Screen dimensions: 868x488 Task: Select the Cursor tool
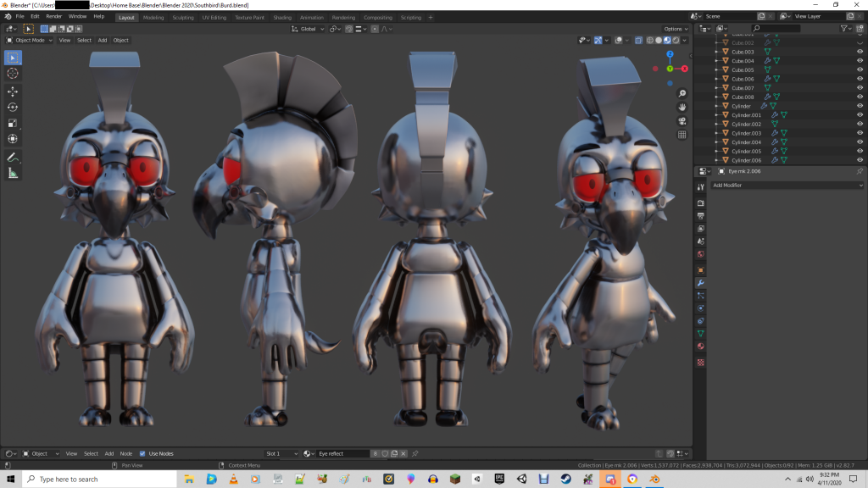[x=13, y=74]
